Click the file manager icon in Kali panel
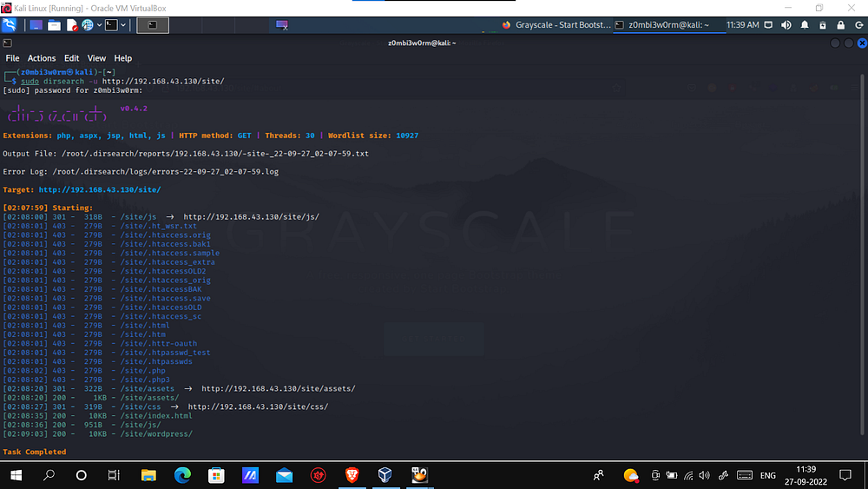Image resolution: width=868 pixels, height=489 pixels. 55,25
